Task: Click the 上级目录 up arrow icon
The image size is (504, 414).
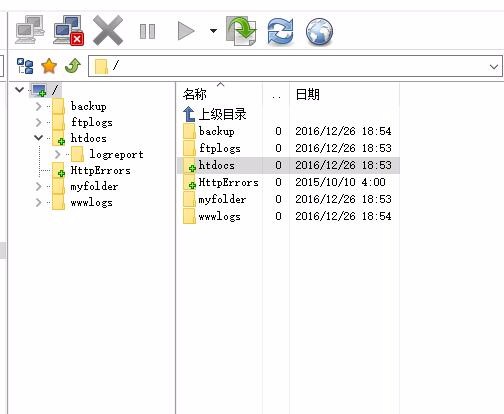Action: [x=189, y=114]
